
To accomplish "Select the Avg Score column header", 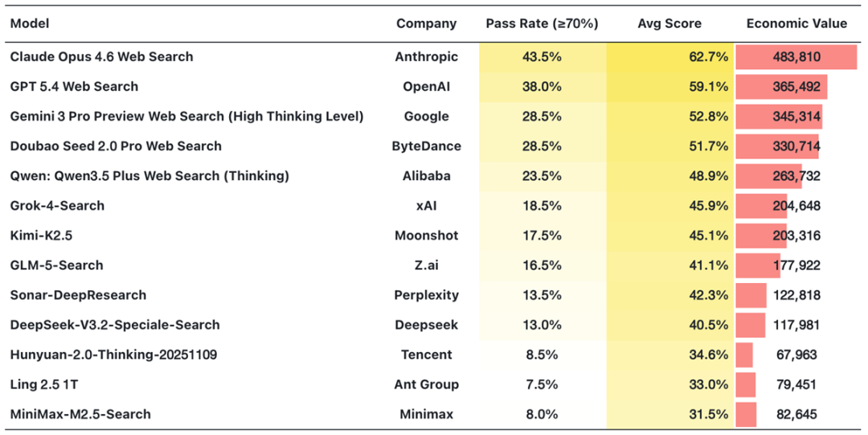I will click(669, 23).
